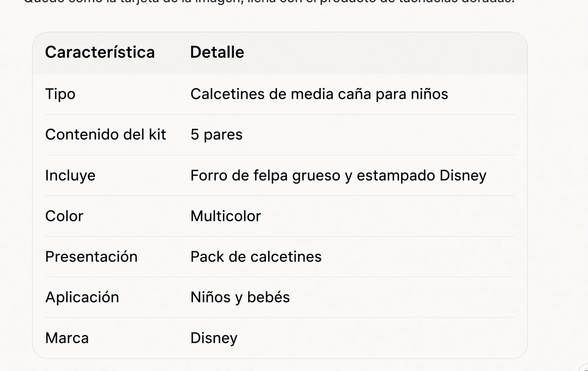Click the "Pack de calcetines" value
The height and width of the screenshot is (371, 588).
[x=256, y=257]
